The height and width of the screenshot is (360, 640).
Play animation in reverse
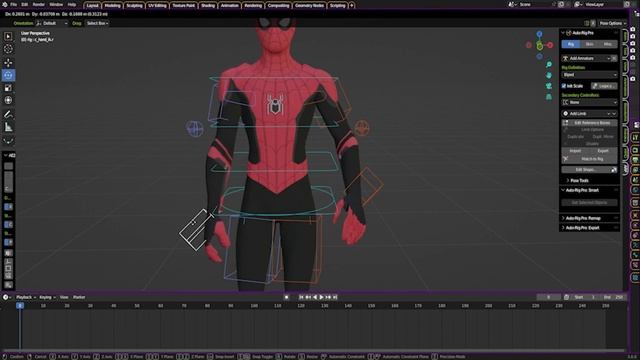point(315,297)
